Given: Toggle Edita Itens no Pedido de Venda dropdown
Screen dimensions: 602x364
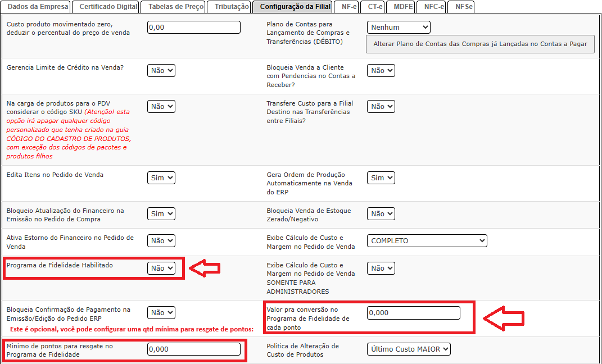Looking at the screenshot, I should pos(161,178).
